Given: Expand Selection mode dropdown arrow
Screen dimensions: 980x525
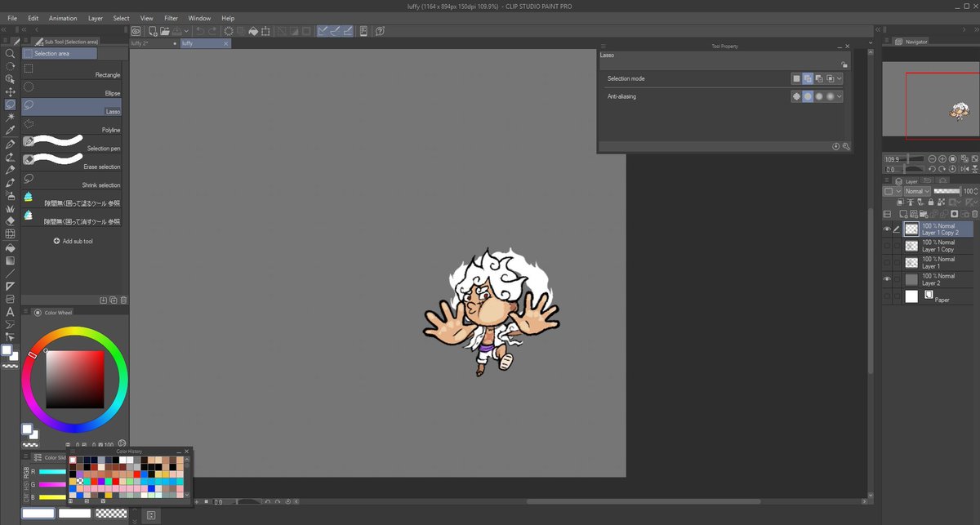Looking at the screenshot, I should coord(840,78).
